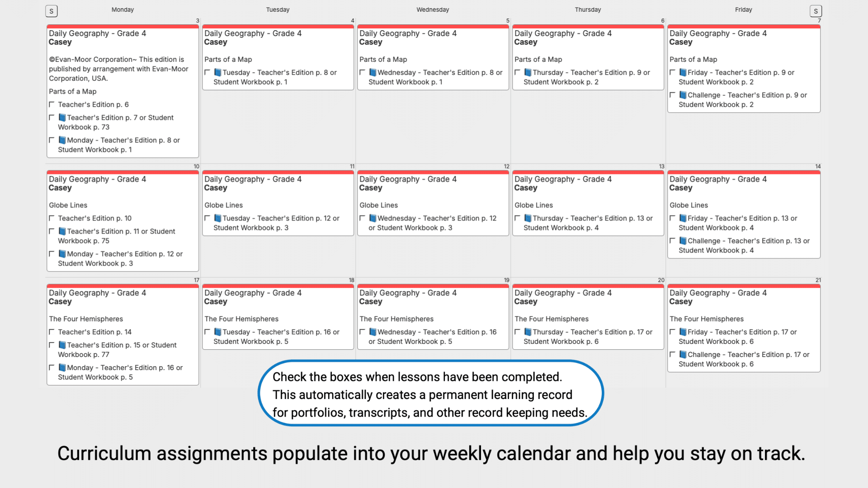
Task: Click the left S toggle beside Monday
Action: pyautogui.click(x=52, y=11)
